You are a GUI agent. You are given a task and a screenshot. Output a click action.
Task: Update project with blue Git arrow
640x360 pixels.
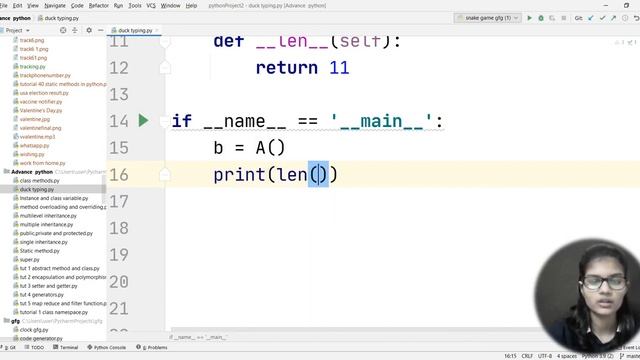coord(591,18)
